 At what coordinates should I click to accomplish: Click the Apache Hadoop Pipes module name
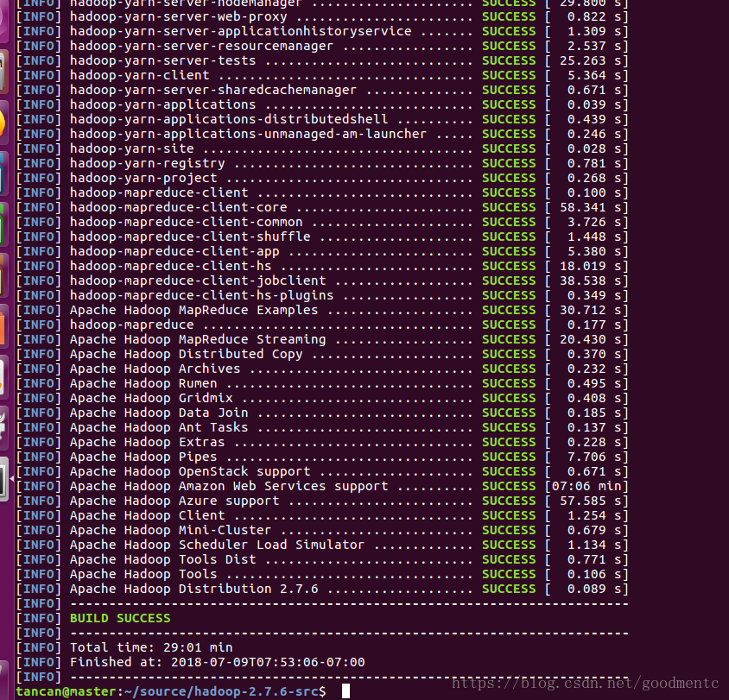pyautogui.click(x=143, y=457)
